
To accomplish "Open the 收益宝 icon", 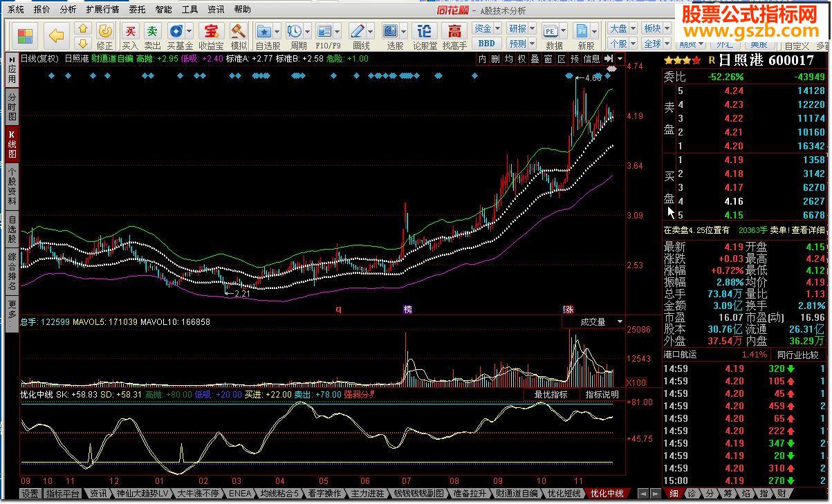I will tap(211, 36).
